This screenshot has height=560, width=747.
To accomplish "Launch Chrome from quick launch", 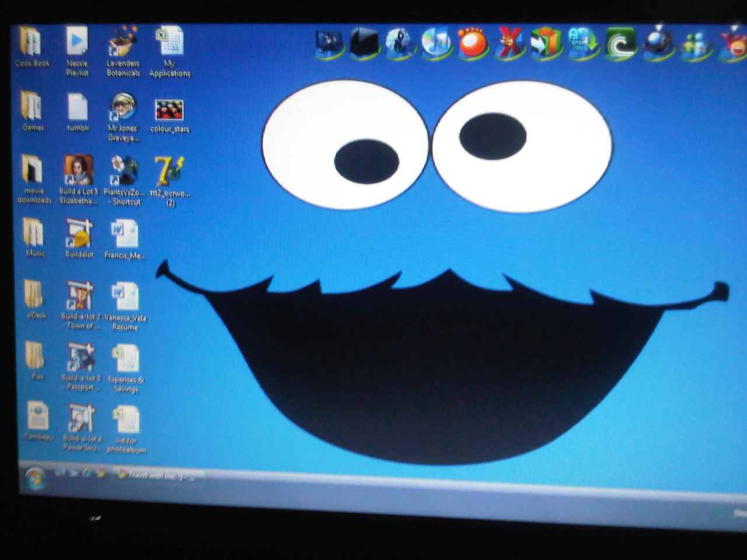I will click(x=100, y=474).
